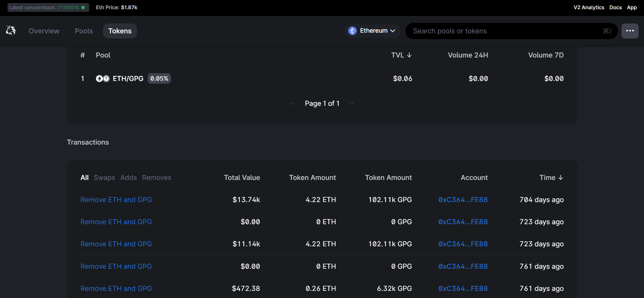Open the $13.74k Remove ETH and GPG transaction
This screenshot has height=298, width=644.
pyautogui.click(x=116, y=200)
